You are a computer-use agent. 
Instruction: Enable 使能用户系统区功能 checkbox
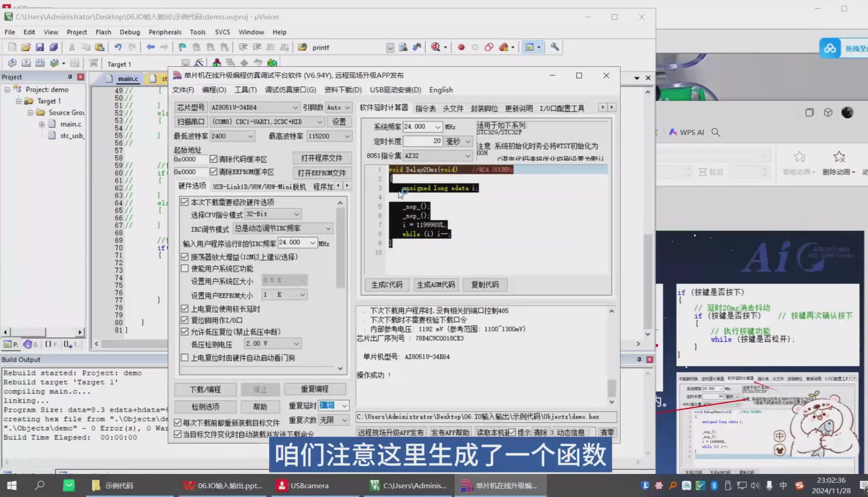(x=185, y=268)
